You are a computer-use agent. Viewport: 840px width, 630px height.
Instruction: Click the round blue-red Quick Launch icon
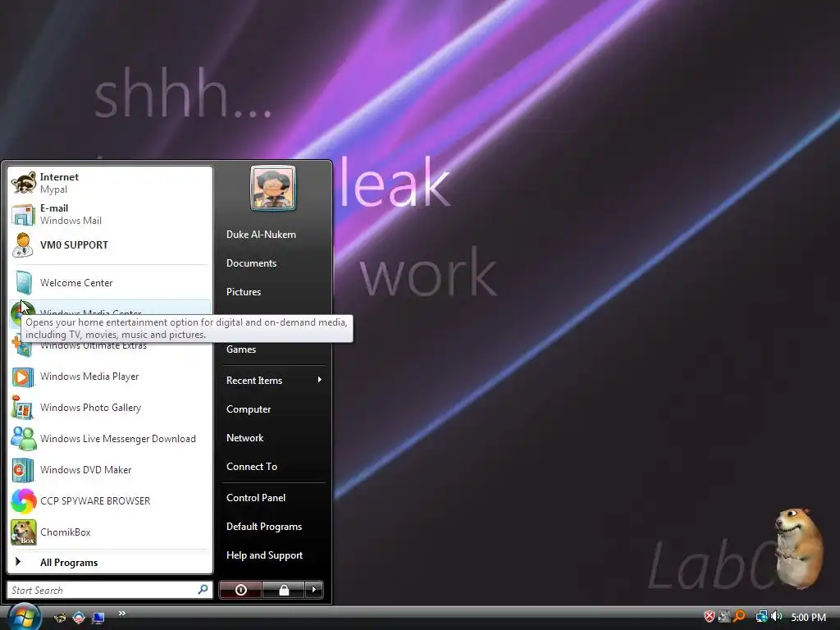pyautogui.click(x=79, y=618)
